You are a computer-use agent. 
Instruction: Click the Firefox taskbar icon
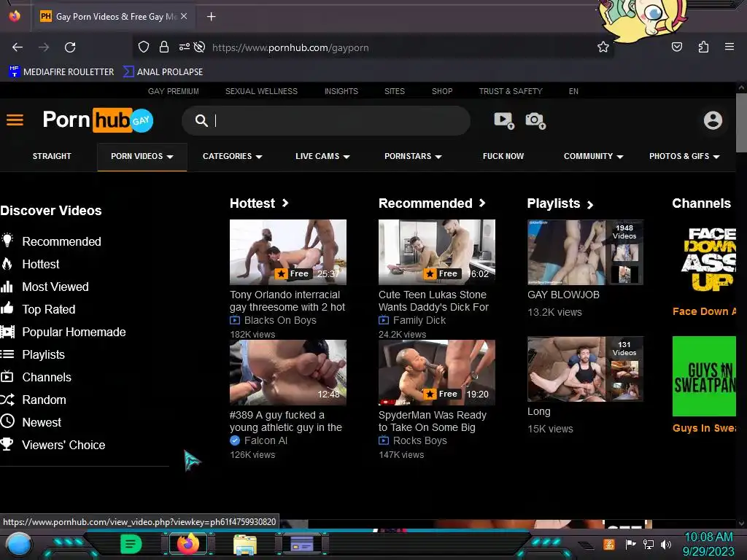[x=187, y=544]
